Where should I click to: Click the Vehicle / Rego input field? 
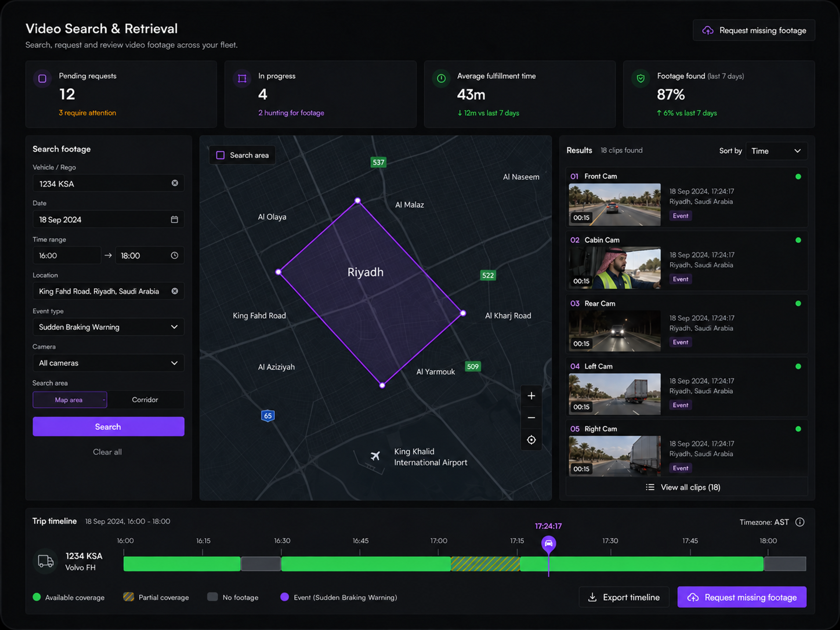point(108,183)
